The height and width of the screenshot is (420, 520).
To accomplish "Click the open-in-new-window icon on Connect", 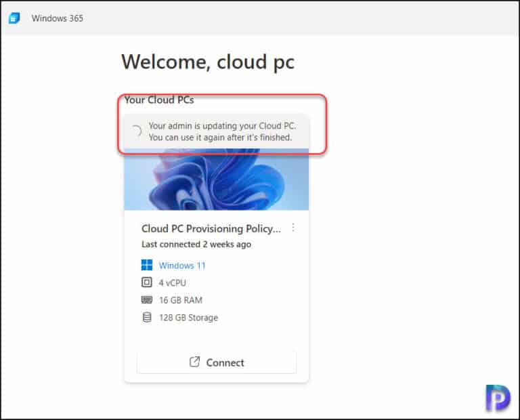I will click(x=195, y=362).
